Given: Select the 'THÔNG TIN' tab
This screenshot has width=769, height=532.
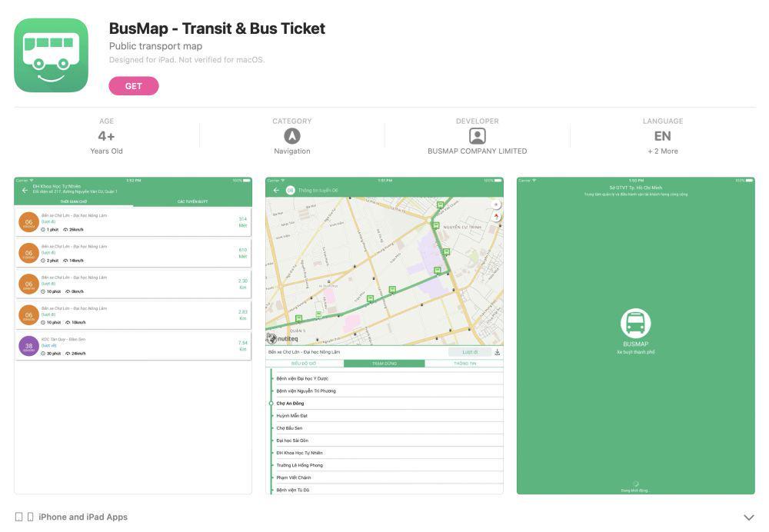Looking at the screenshot, I should pos(464,364).
